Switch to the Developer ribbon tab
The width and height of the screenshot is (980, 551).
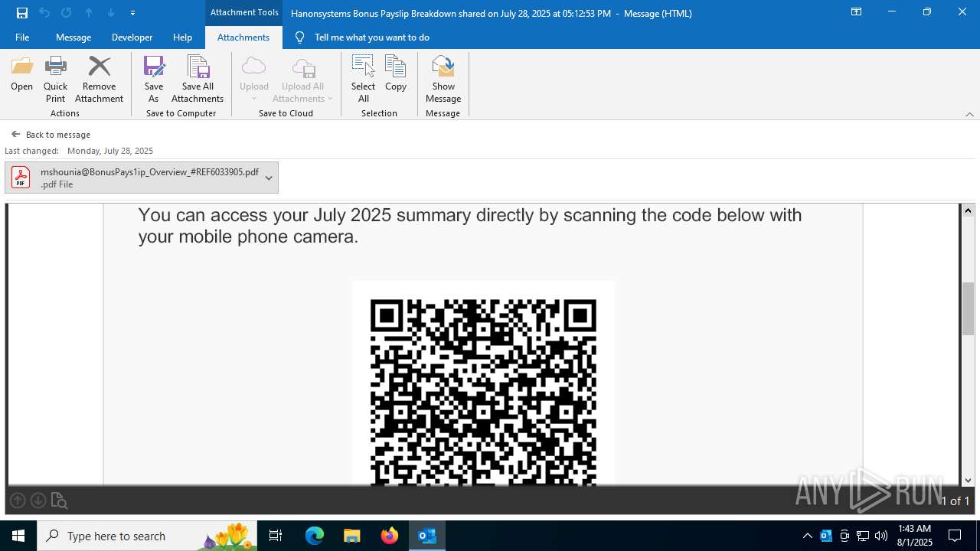[x=132, y=37]
